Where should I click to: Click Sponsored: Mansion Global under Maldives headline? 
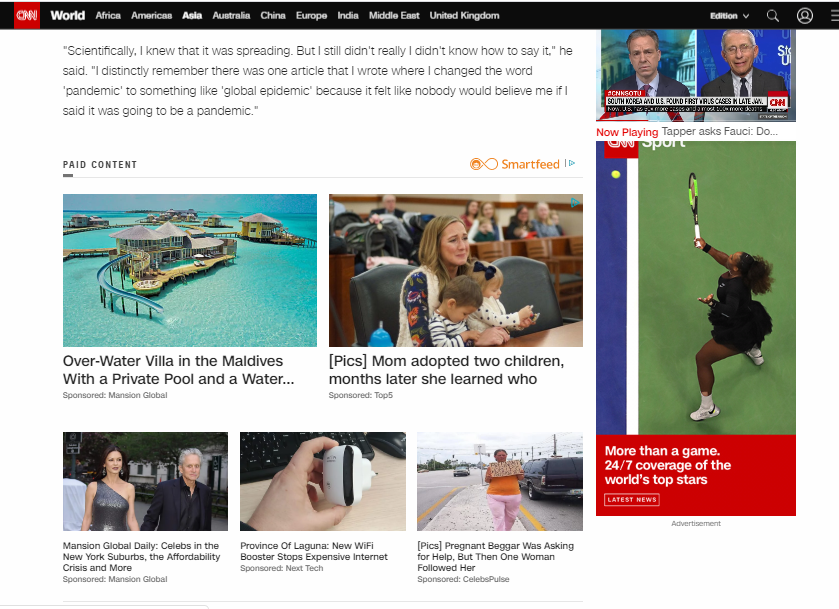[115, 395]
